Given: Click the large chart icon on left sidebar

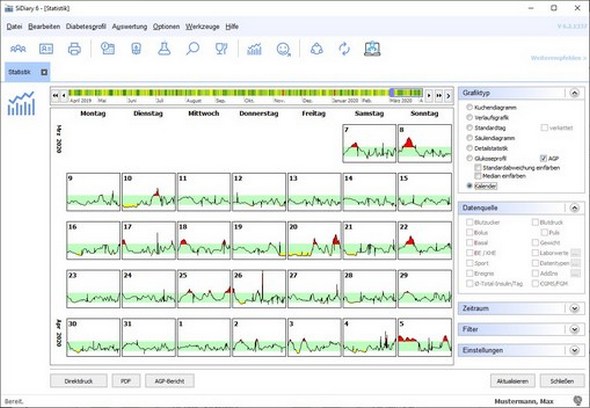Looking at the screenshot, I should 21,104.
